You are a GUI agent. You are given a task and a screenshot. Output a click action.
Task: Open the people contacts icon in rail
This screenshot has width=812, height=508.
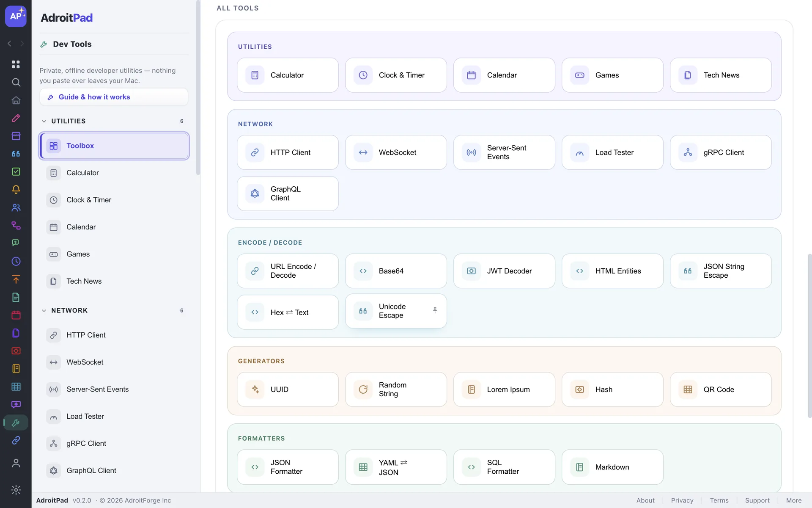[16, 207]
